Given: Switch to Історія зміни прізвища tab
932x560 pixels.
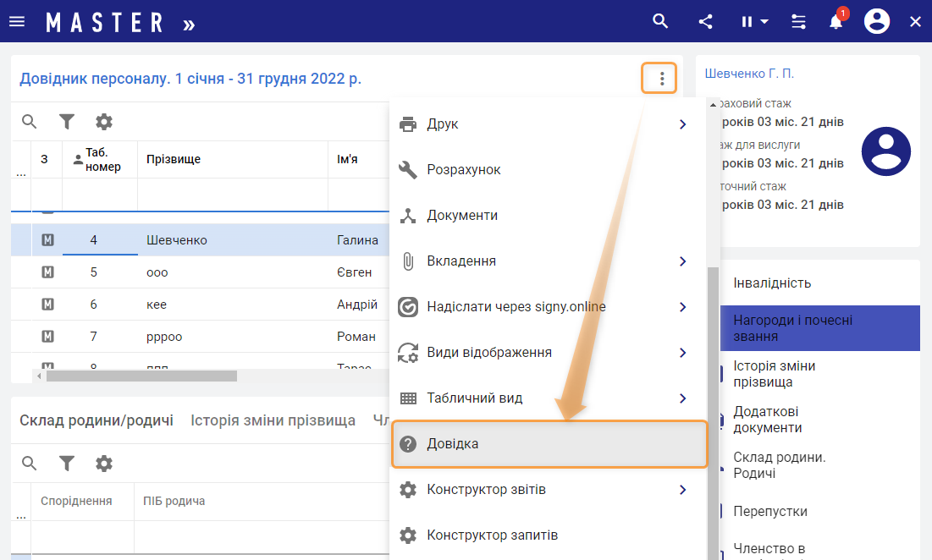Looking at the screenshot, I should pyautogui.click(x=273, y=420).
